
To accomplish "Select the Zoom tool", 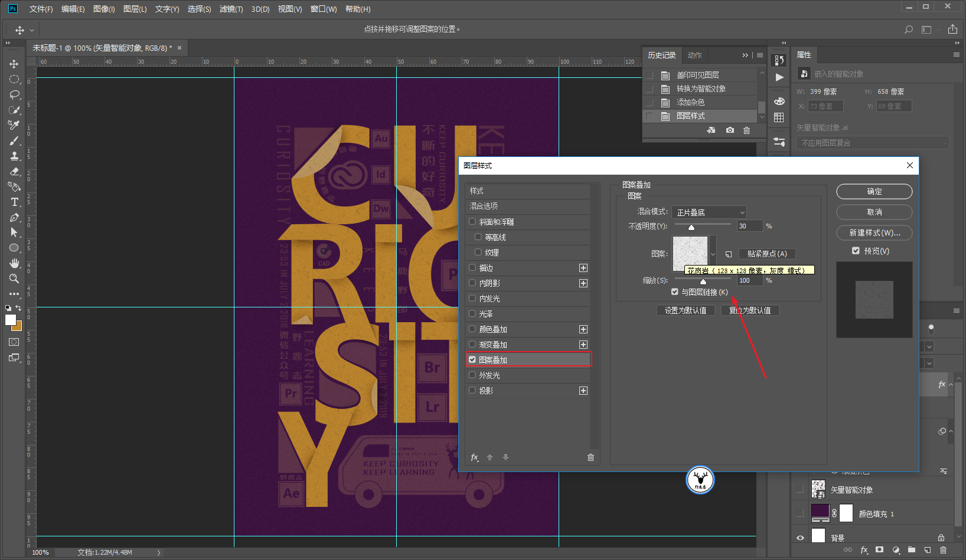I will (x=14, y=279).
